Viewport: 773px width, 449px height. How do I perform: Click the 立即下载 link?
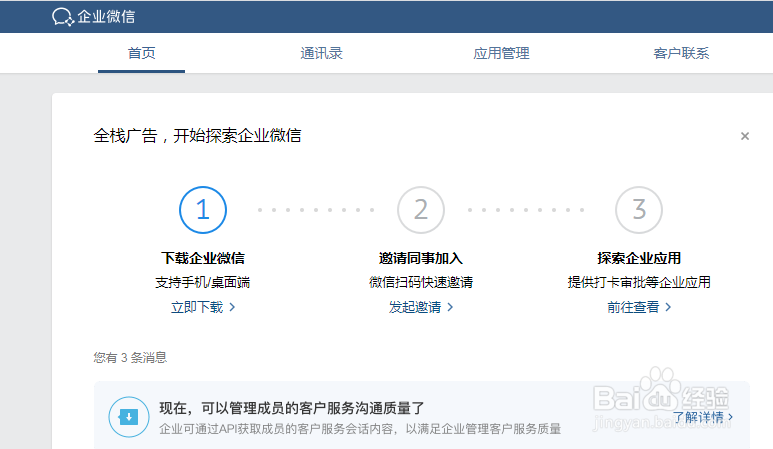pyautogui.click(x=203, y=307)
